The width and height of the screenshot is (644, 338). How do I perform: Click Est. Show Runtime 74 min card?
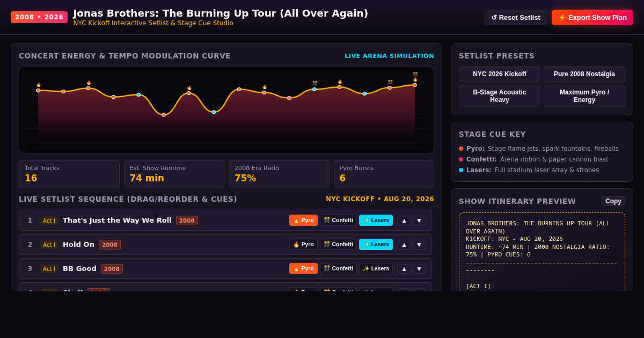pos(174,174)
